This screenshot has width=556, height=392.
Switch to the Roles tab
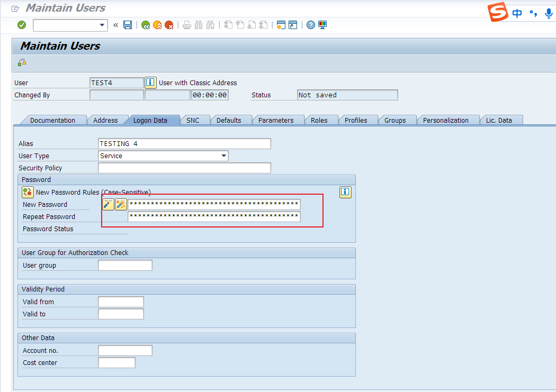click(x=319, y=120)
